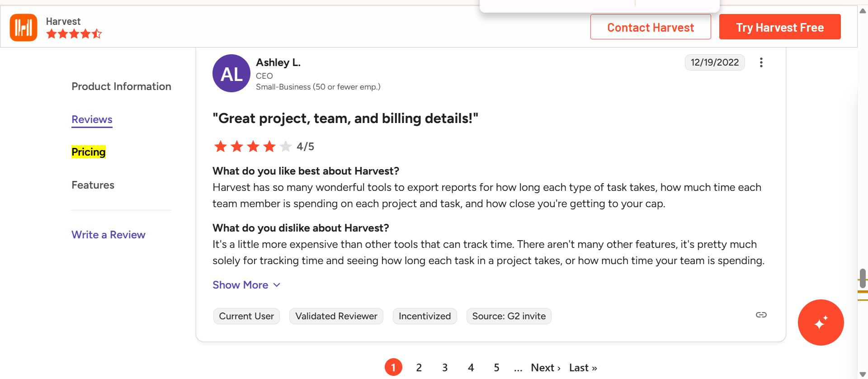This screenshot has height=379, width=868.
Task: Open the Pricing sidebar item
Action: [x=89, y=152]
